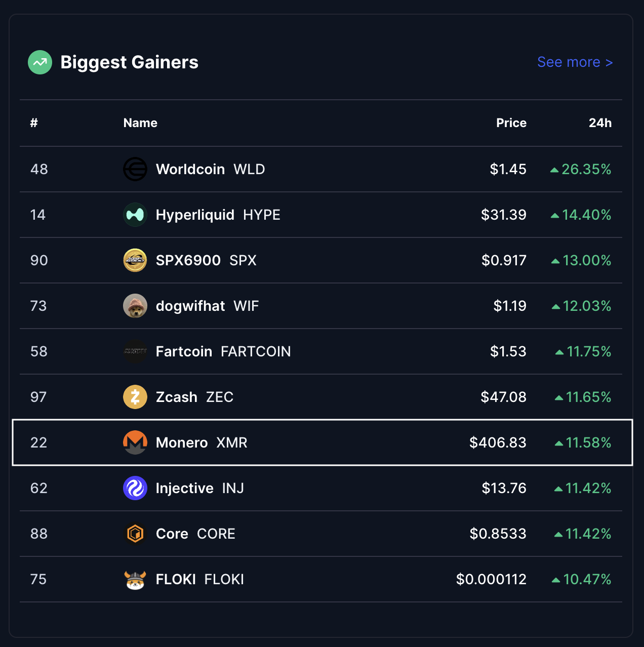Sort by the # rank column header
Image resolution: width=644 pixels, height=647 pixels.
click(34, 123)
